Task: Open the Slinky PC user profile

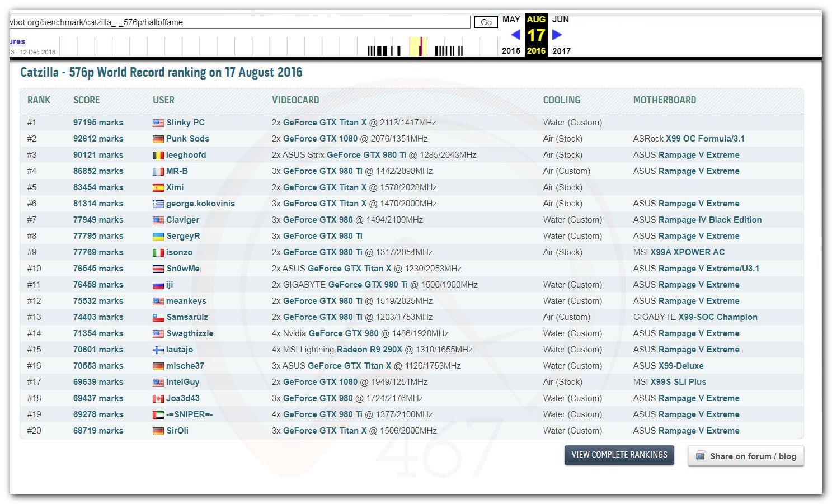Action: [x=185, y=123]
